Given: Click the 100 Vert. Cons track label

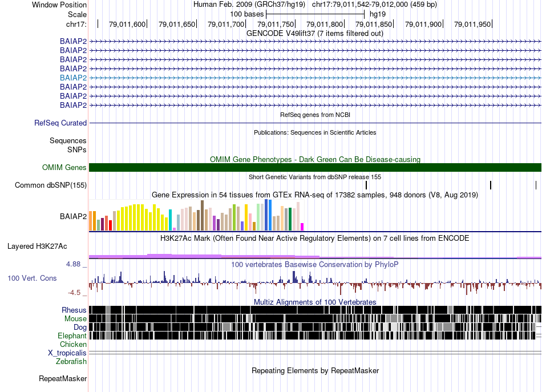Looking at the screenshot, I should pos(32,278).
